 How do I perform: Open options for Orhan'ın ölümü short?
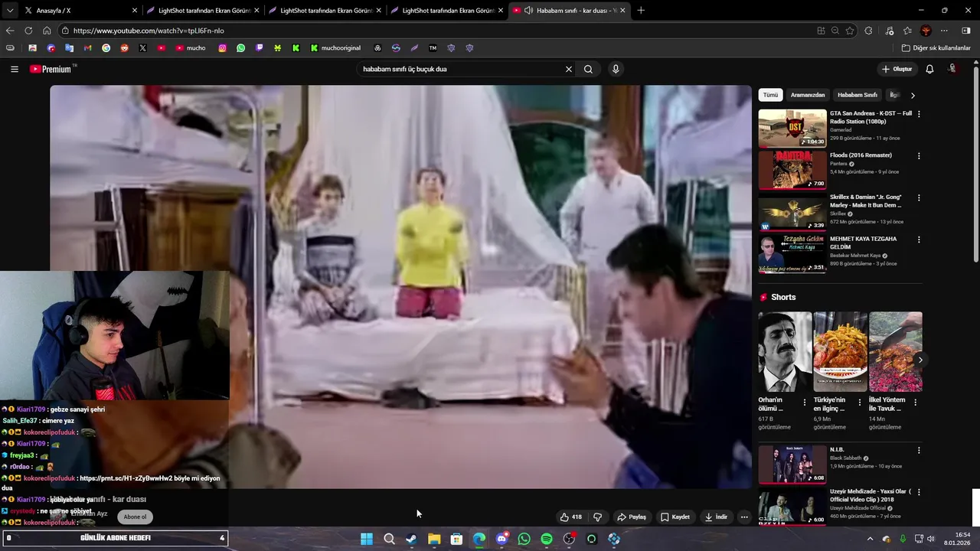point(804,402)
